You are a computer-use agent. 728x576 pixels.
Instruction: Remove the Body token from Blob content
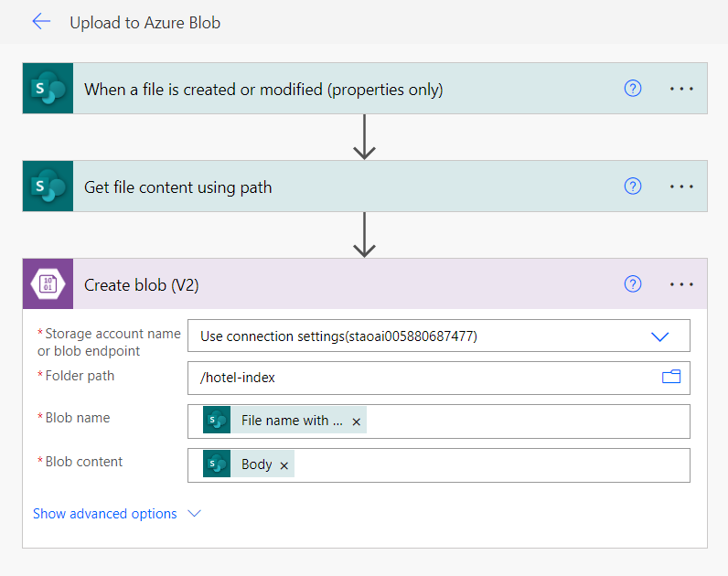tap(284, 465)
